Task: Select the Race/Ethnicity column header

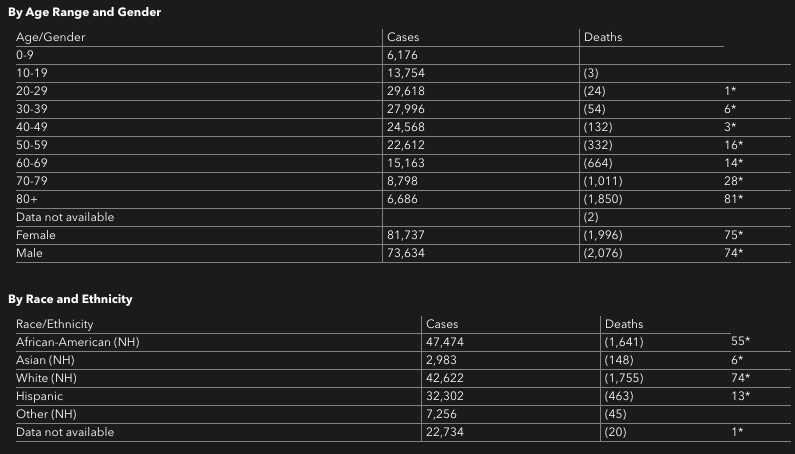Action: [x=55, y=324]
